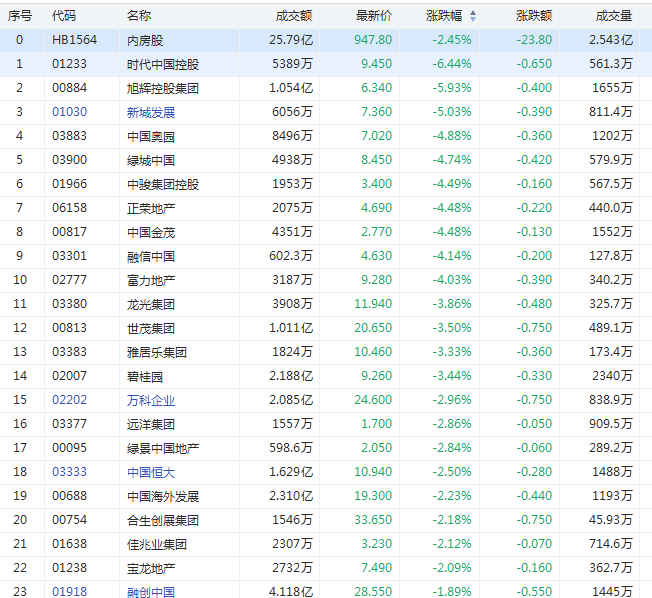Select the 旭辉控股集团 row name
Image resolution: width=652 pixels, height=598 pixels.
click(163, 88)
